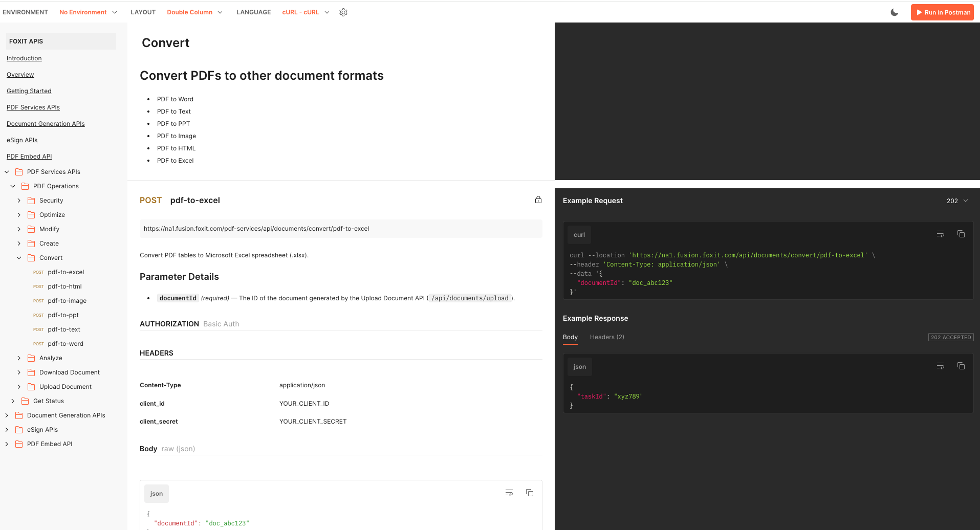Click the 202 ACCEPTED status badge
The height and width of the screenshot is (530, 980).
951,337
